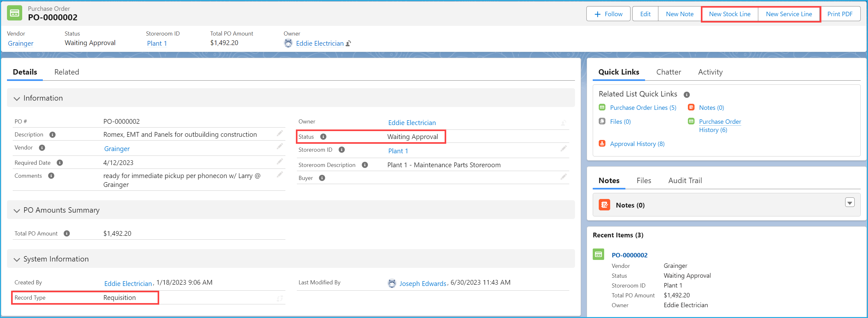868x318 pixels.
Task: Collapse the System Information section
Action: tap(16, 259)
